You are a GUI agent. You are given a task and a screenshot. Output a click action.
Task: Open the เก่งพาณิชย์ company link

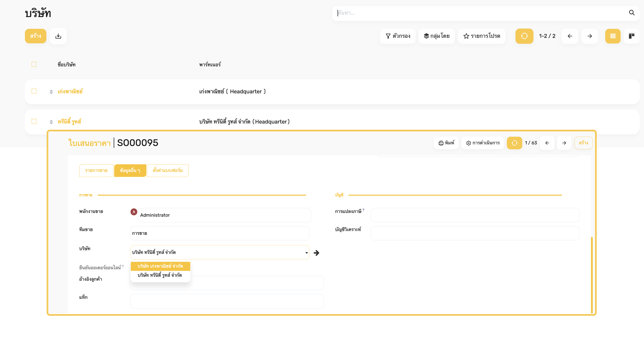(70, 92)
